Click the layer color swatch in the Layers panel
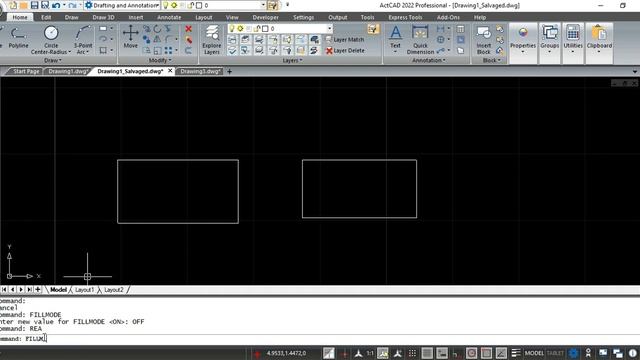The height and width of the screenshot is (360, 640). pos(265,29)
